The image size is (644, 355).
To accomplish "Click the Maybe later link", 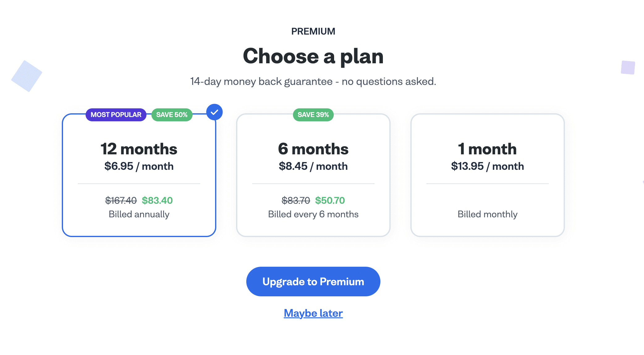I will 313,313.
